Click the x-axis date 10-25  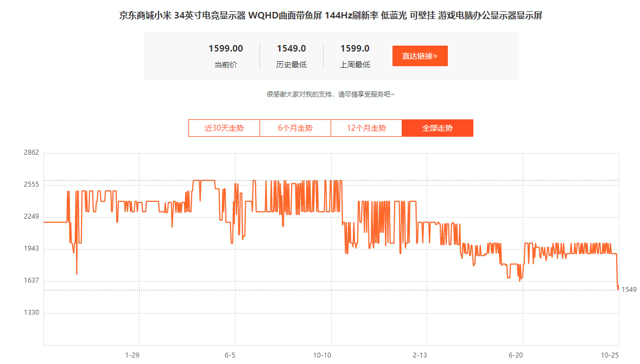(610, 355)
